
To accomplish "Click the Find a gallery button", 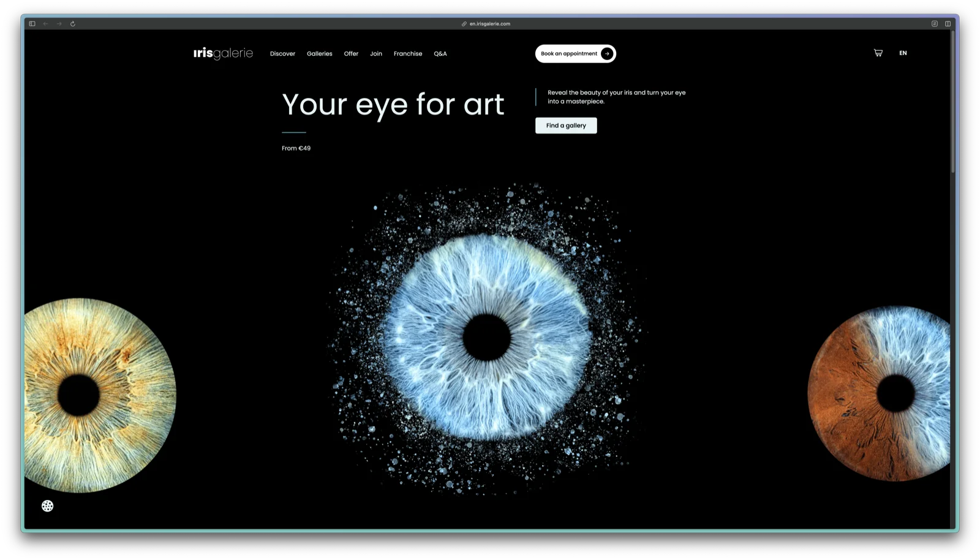I will tap(566, 125).
